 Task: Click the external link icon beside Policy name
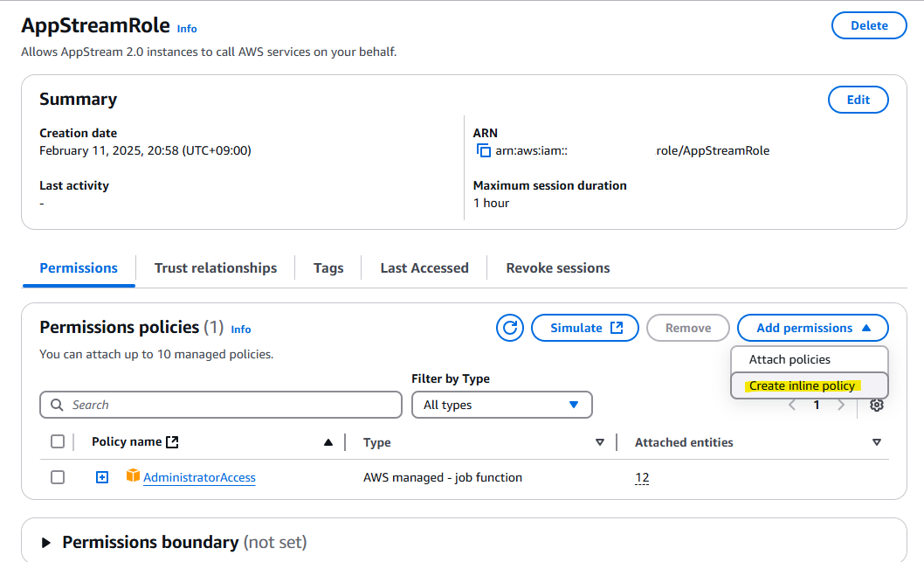tap(172, 442)
